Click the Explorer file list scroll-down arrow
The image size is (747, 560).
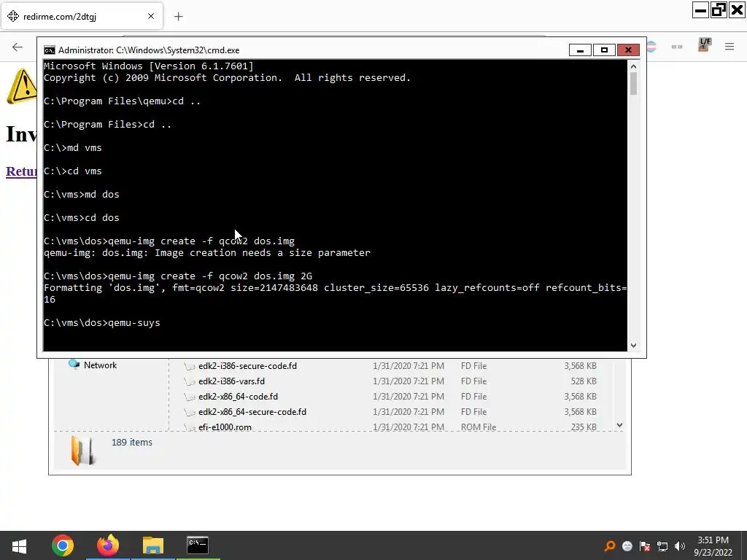pyautogui.click(x=620, y=425)
